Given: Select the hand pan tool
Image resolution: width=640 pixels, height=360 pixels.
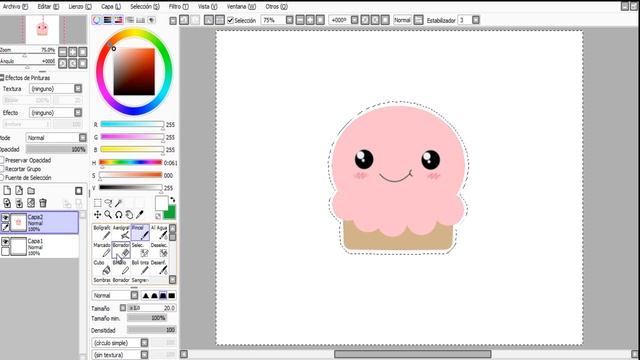Looking at the screenshot, I should click(129, 214).
